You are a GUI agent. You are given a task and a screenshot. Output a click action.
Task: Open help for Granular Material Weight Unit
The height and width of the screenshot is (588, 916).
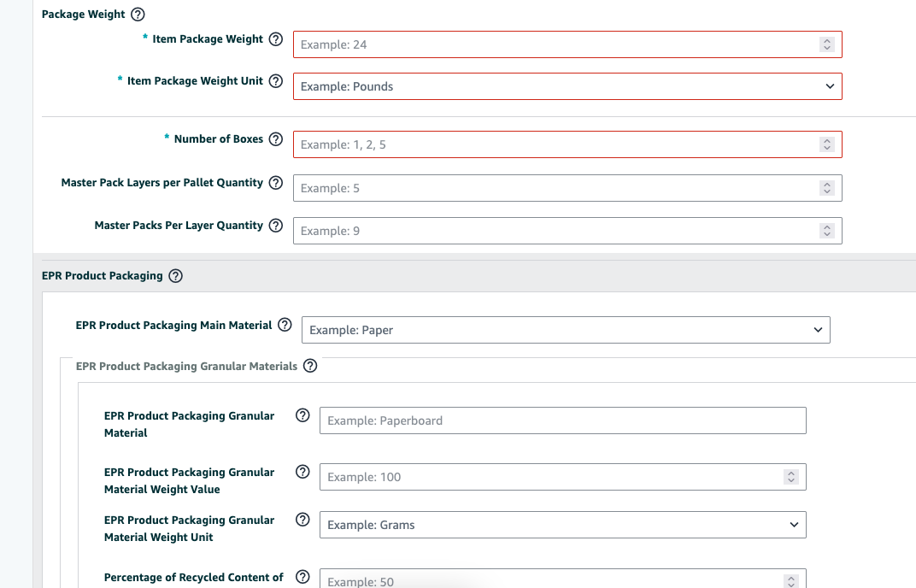click(x=302, y=520)
